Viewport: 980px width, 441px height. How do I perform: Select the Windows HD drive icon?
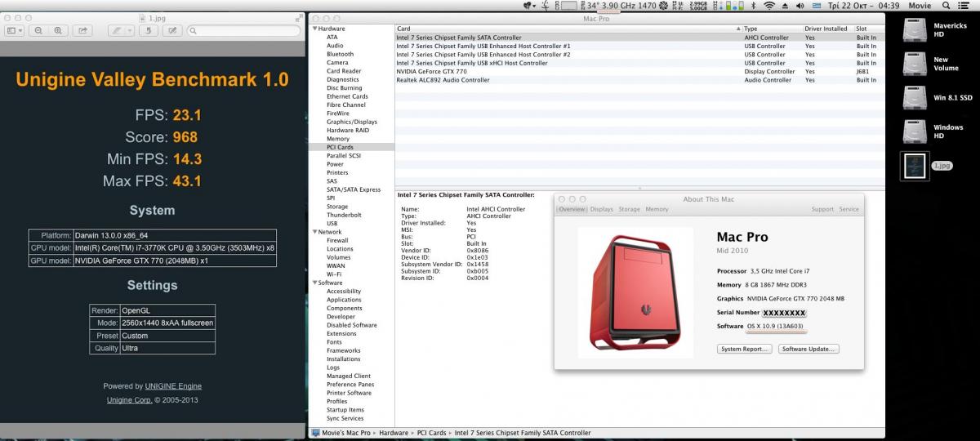click(x=914, y=131)
